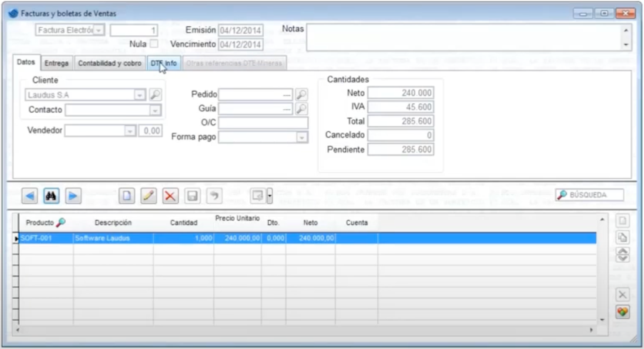Select the SOFT-001 product cell

coord(46,238)
